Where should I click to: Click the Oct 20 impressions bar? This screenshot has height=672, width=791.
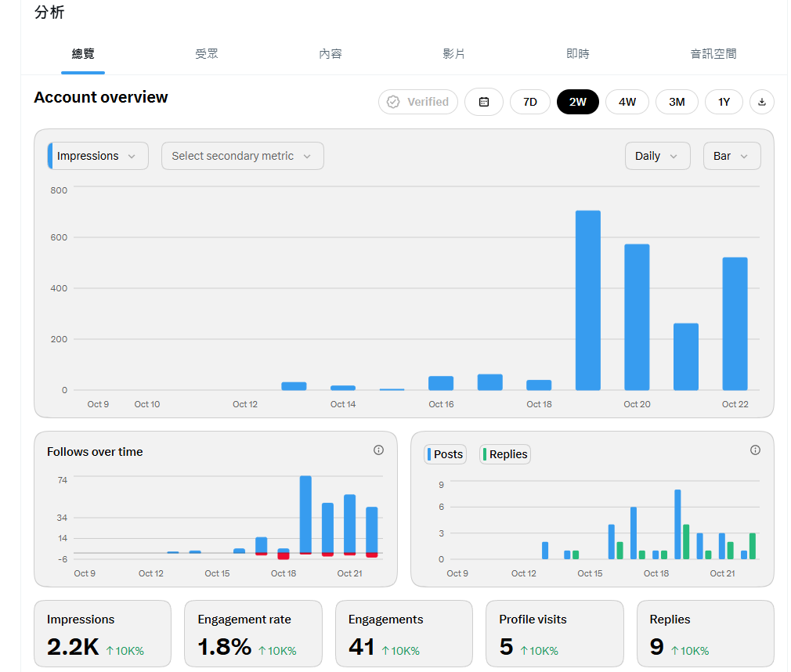tap(637, 317)
